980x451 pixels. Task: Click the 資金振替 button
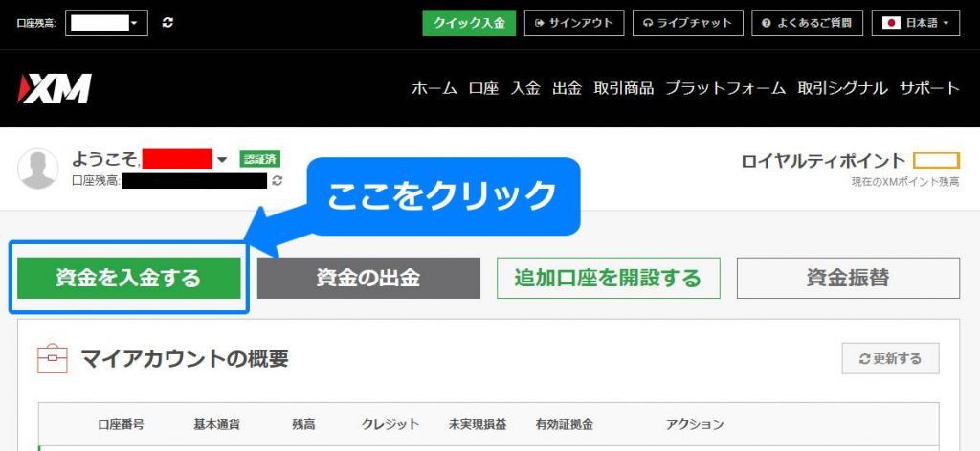(x=848, y=278)
